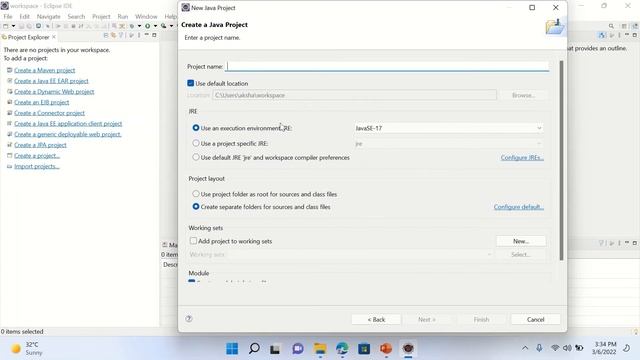Open the Window menu
This screenshot has width=640, height=360.
pos(146,16)
